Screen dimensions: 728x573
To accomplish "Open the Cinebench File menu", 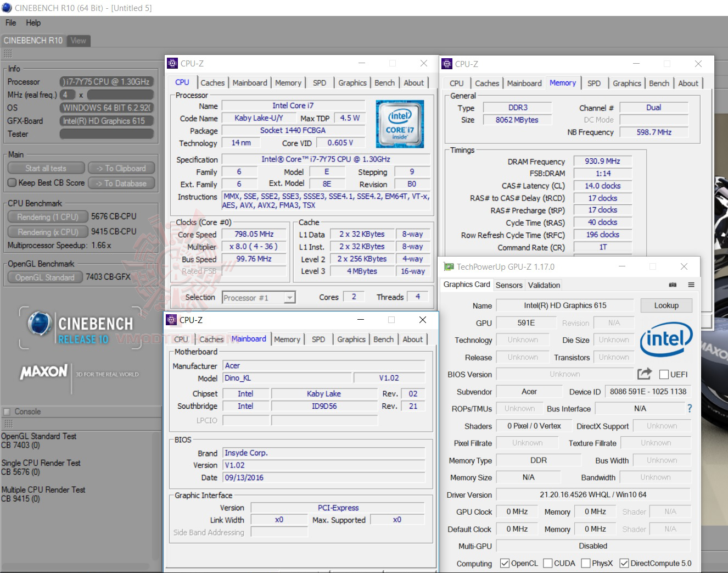I will [10, 23].
